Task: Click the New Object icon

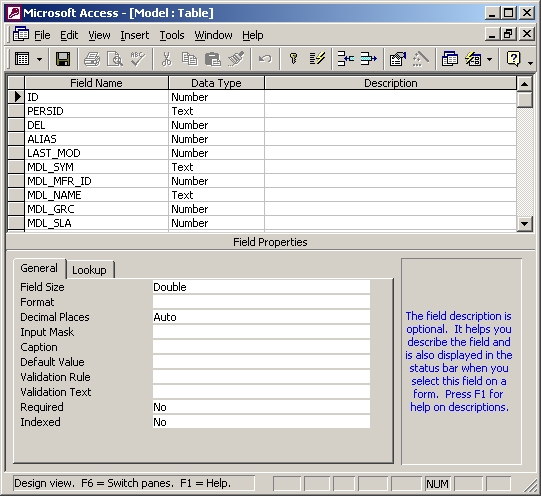Action: pos(473,59)
